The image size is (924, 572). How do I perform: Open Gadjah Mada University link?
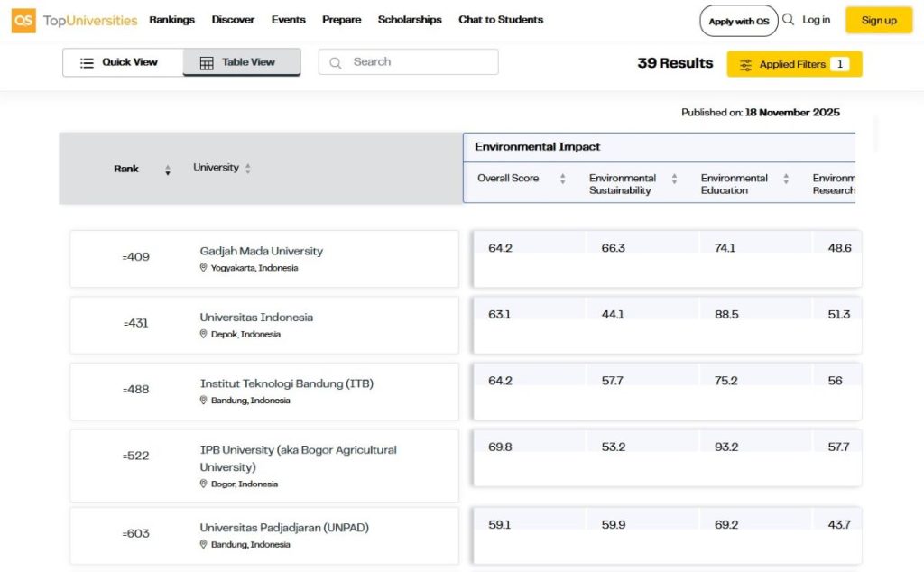(x=261, y=251)
